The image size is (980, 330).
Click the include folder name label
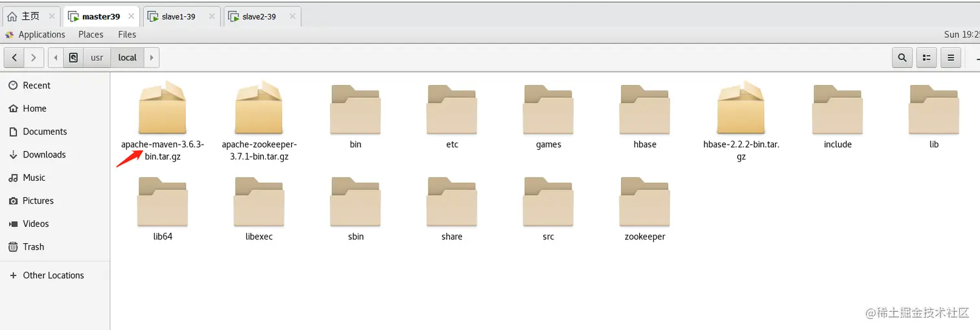(837, 145)
